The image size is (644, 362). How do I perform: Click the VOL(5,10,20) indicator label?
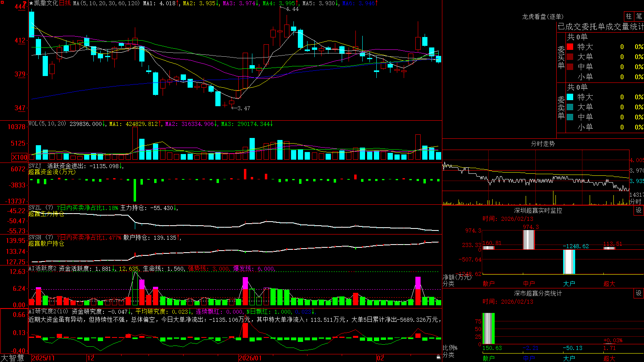point(47,124)
